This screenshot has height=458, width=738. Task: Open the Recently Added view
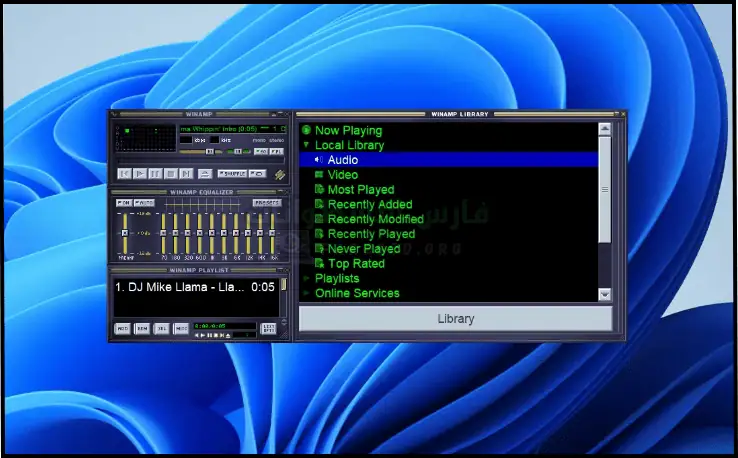coord(369,204)
